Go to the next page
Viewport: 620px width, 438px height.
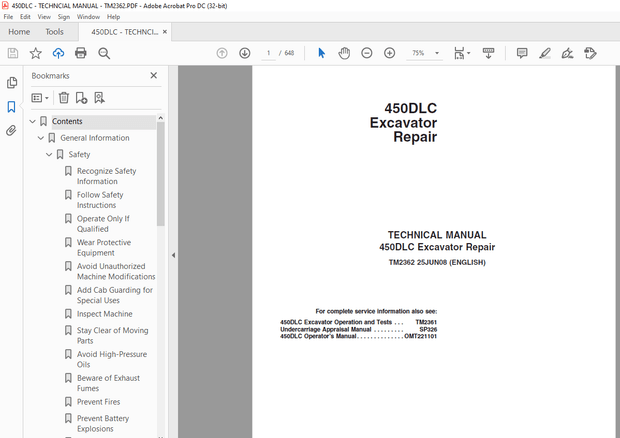pos(245,53)
